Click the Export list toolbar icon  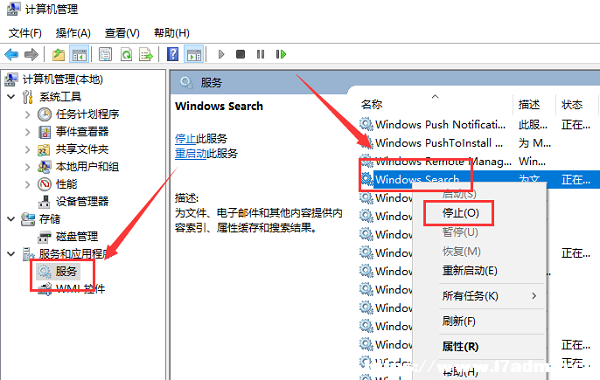pos(146,54)
